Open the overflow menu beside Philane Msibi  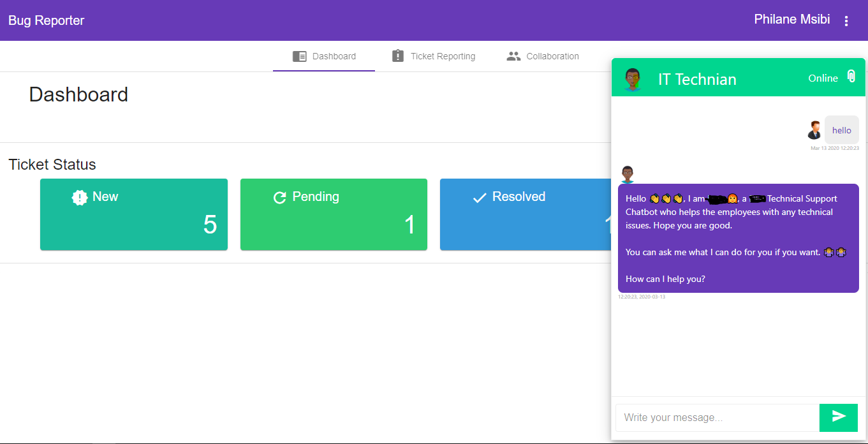(x=846, y=20)
